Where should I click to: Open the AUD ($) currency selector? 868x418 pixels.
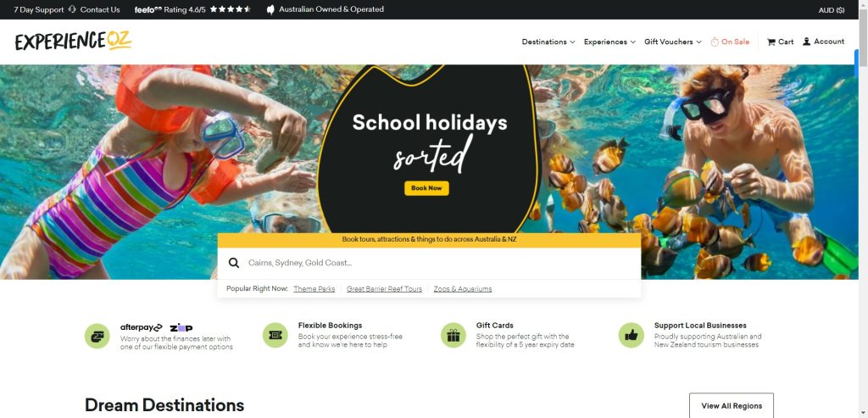pos(831,10)
